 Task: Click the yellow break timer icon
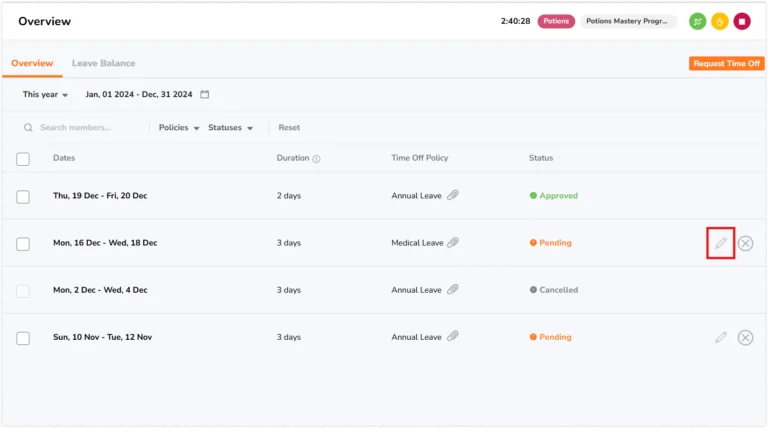point(720,22)
